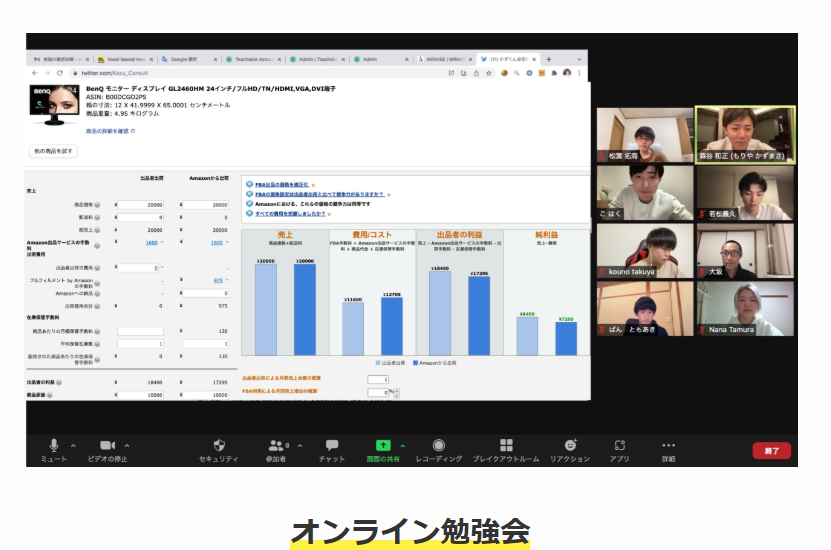Viewport: 831px width, 550px height.
Task: Click the green Share Screen icon
Action: [x=382, y=445]
